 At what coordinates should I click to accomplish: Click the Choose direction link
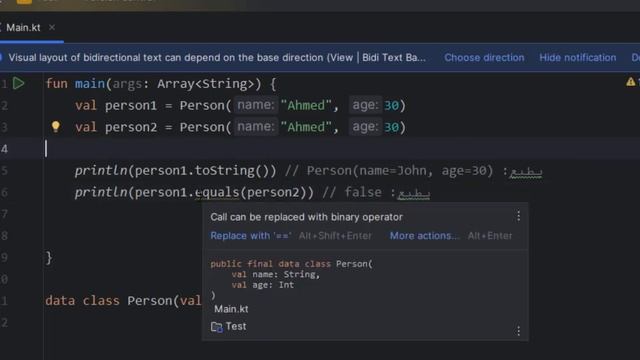[x=484, y=58]
